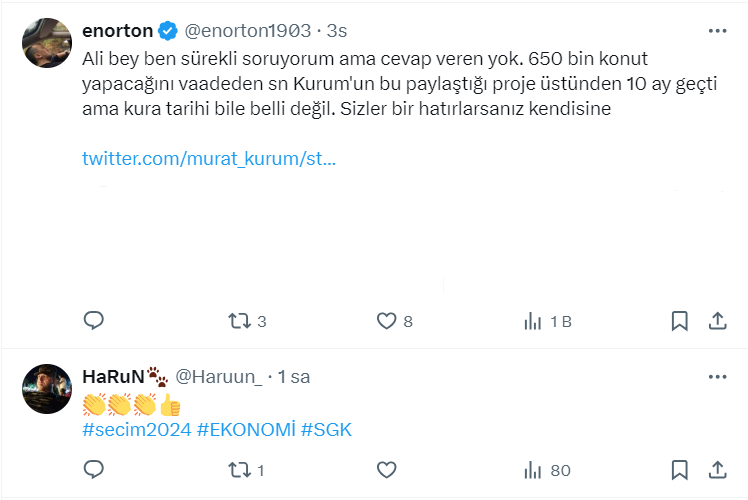Open the #SGK hashtag
Screen dimensions: 748x500
(328, 429)
